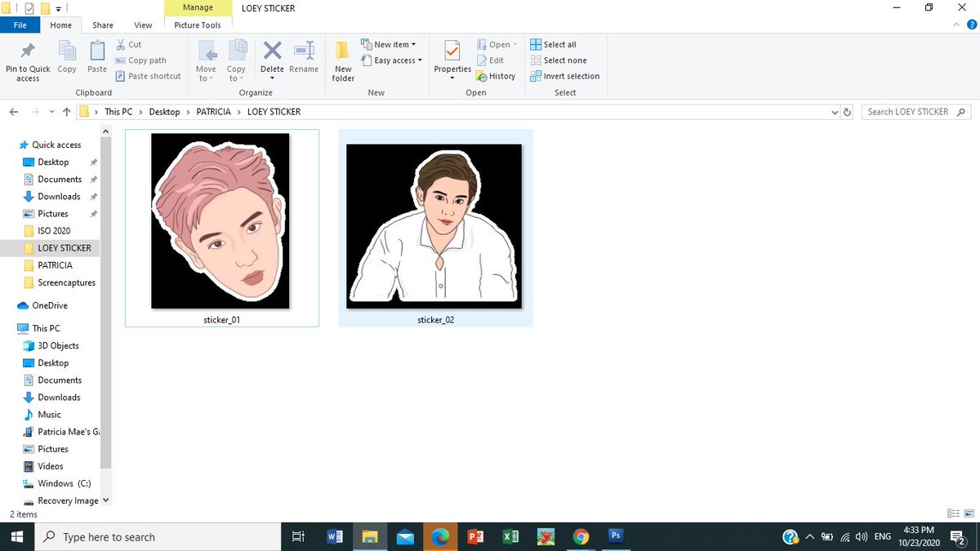Open the New item dropdown

389,44
